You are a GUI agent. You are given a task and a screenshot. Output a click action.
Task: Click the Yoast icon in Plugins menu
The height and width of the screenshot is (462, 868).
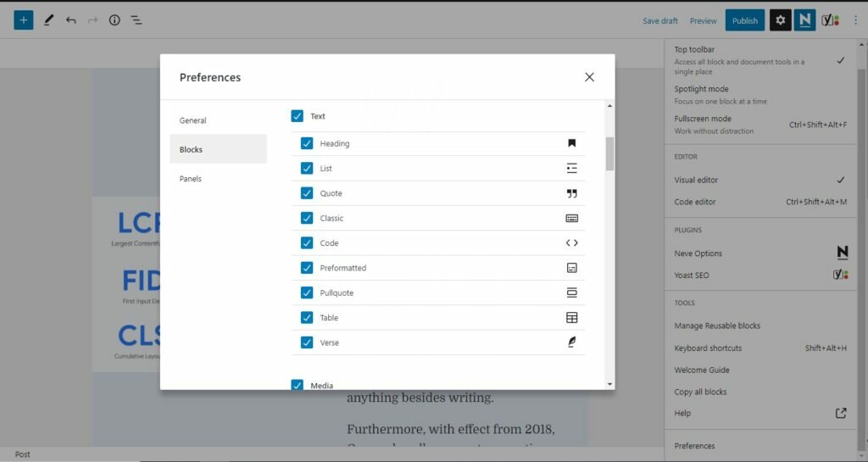pyautogui.click(x=841, y=275)
